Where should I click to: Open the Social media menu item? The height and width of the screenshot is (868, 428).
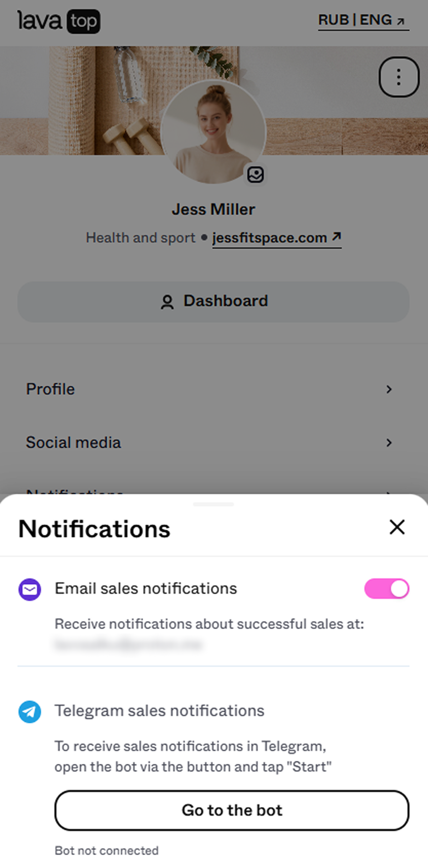tap(214, 443)
